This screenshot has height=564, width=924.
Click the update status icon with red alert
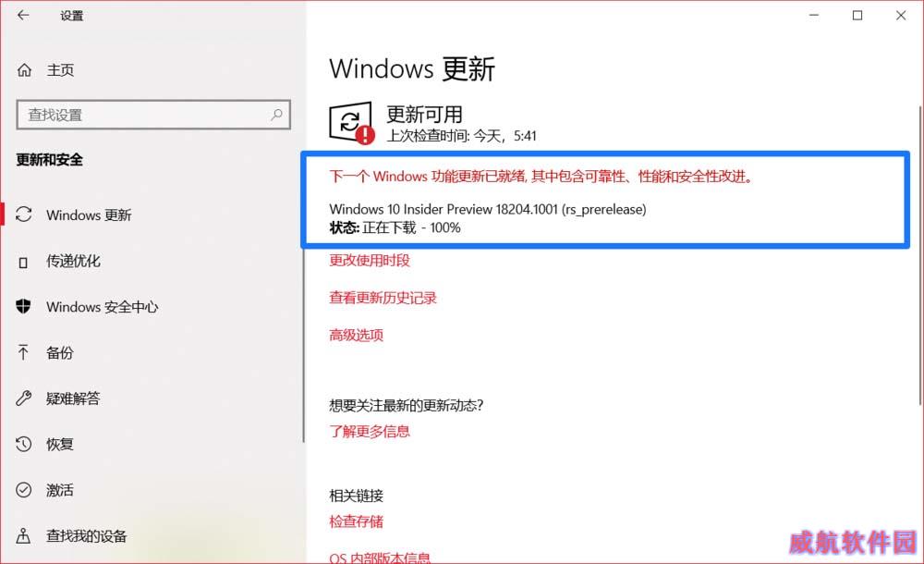click(x=351, y=123)
